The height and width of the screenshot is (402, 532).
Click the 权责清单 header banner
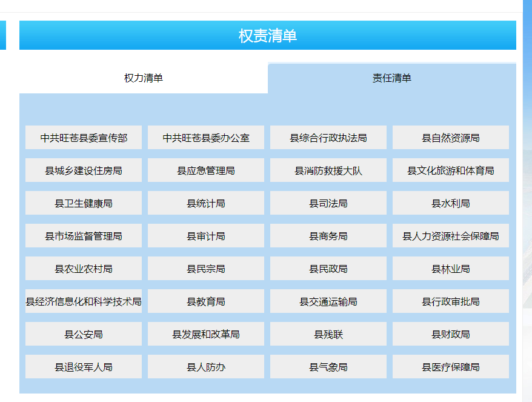click(x=268, y=36)
